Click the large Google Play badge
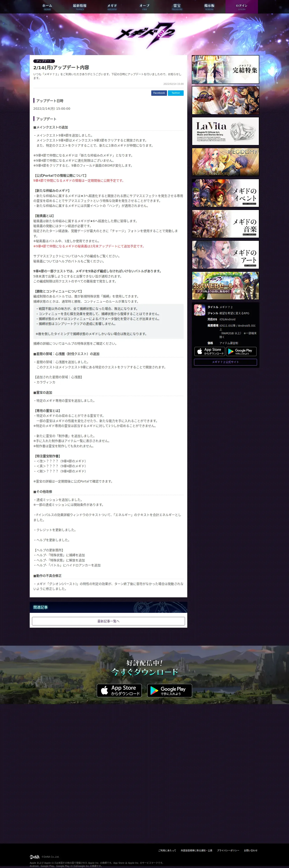The image size is (289, 868). tap(170, 690)
